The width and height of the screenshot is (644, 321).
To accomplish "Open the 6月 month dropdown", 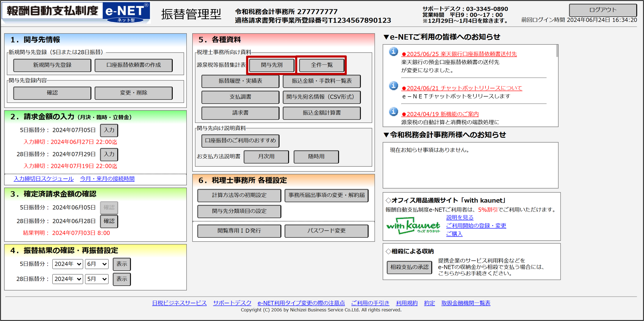I will pos(97,264).
